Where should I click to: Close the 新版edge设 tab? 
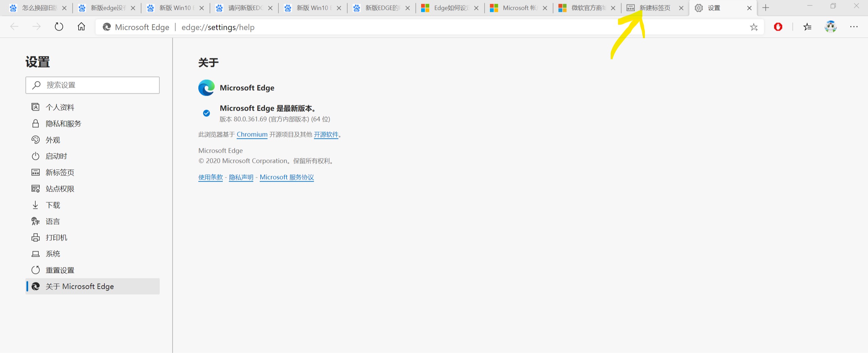(133, 8)
